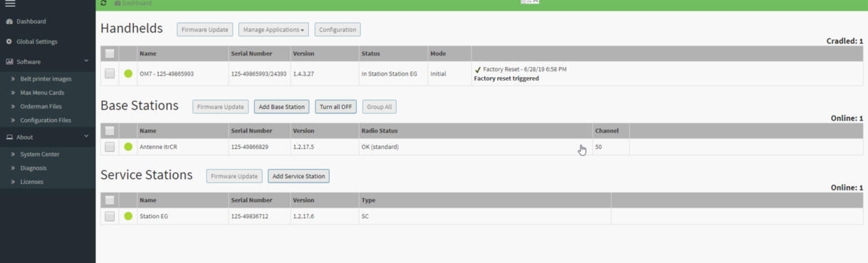Click channel value 50
868x263 pixels.
599,147
